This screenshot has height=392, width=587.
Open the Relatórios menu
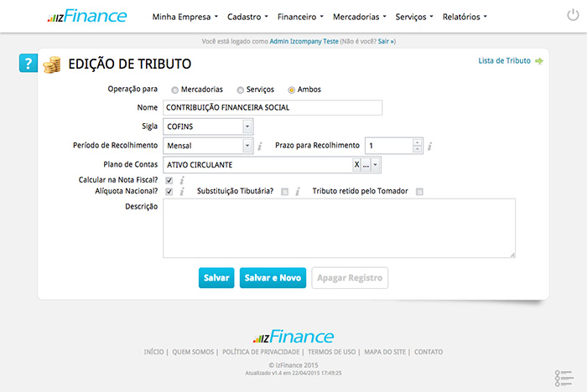[x=464, y=17]
